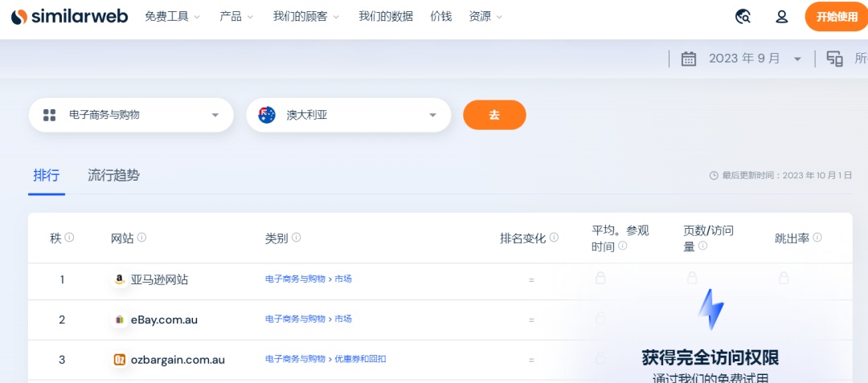Click the info icon beside 类别 header
The height and width of the screenshot is (383, 868).
297,238
